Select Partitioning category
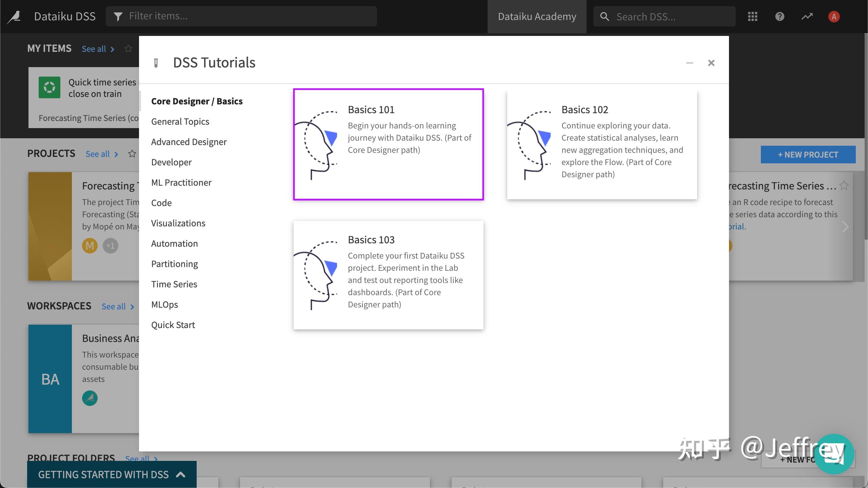 point(175,264)
